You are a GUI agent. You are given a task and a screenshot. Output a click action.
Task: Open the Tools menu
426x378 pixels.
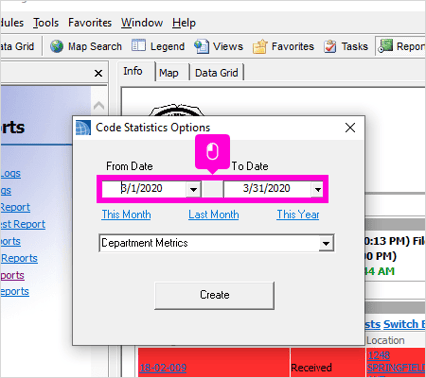(46, 23)
